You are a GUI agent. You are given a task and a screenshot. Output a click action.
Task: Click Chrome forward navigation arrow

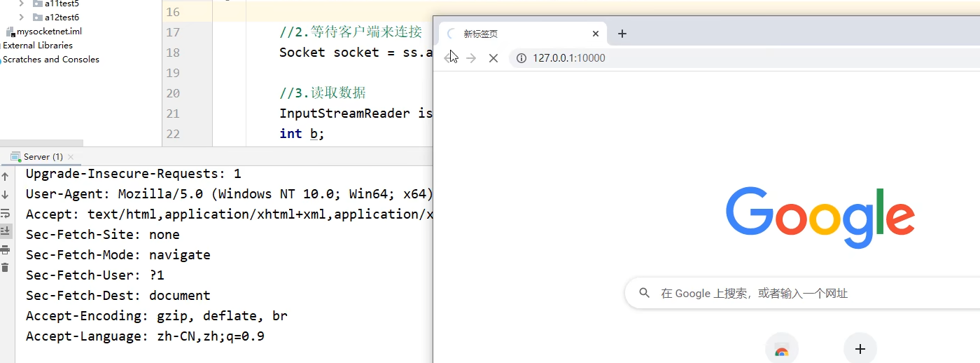471,58
